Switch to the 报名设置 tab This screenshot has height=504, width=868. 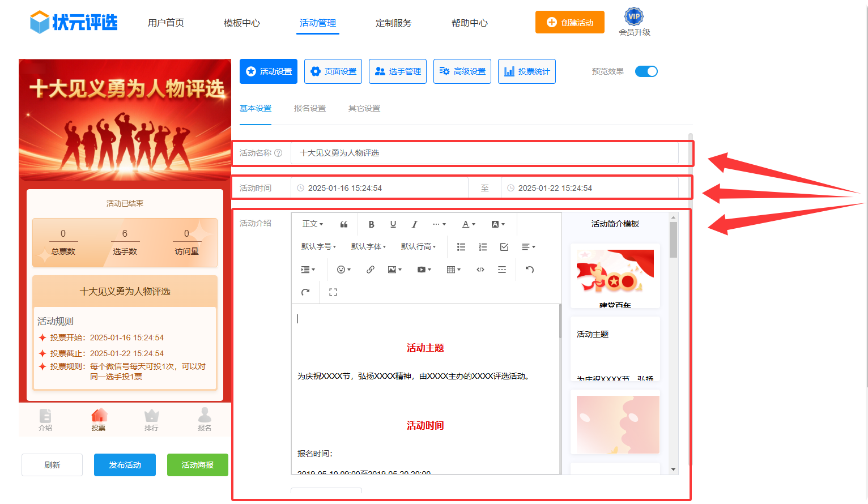(310, 108)
